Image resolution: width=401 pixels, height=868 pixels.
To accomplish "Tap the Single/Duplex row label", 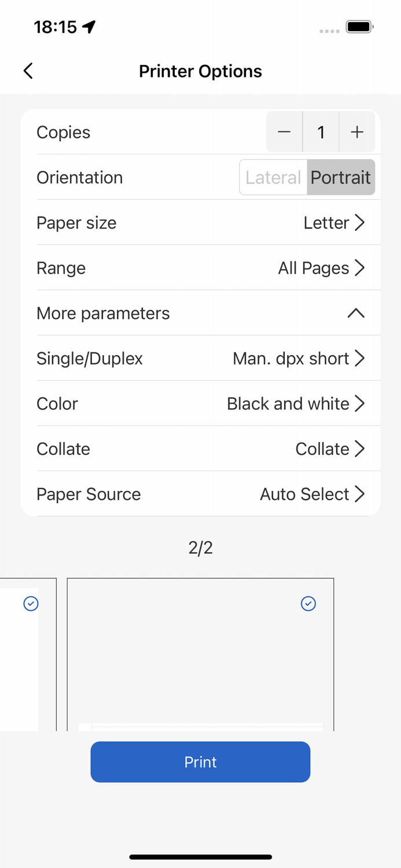I will (x=90, y=358).
